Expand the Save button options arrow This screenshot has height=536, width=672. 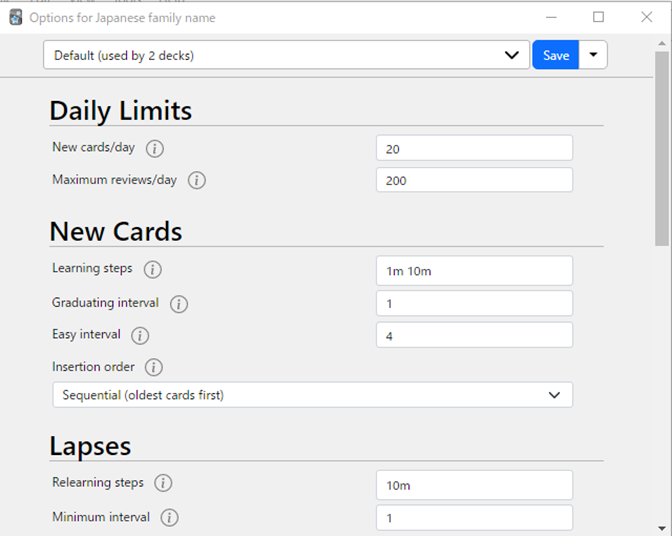coord(593,55)
